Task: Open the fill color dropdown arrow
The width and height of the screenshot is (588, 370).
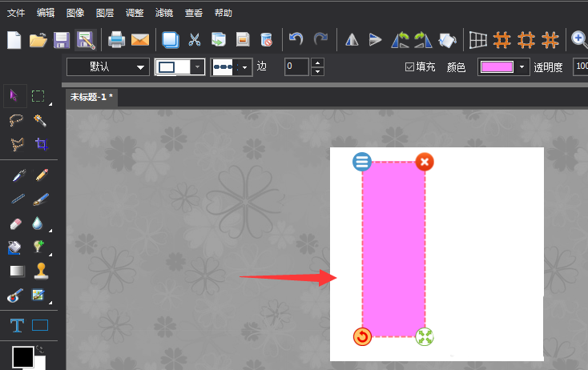Action: pos(522,67)
